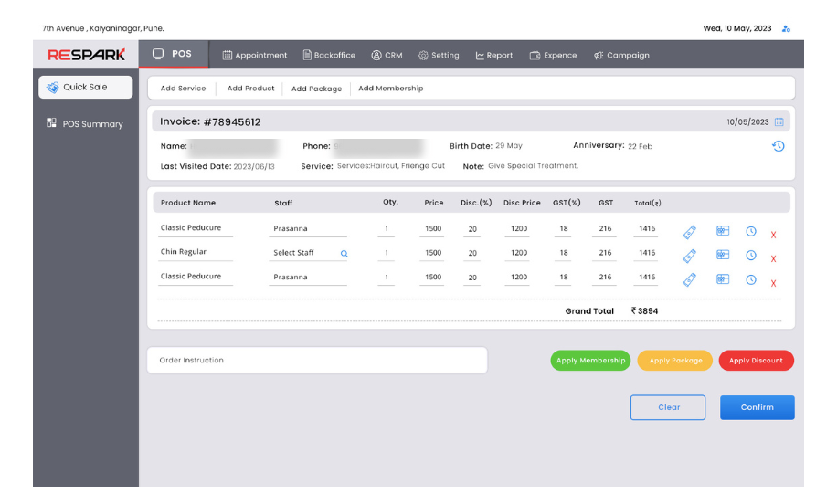
Task: Click the clock icon in first Classic Peducure row
Action: click(750, 232)
